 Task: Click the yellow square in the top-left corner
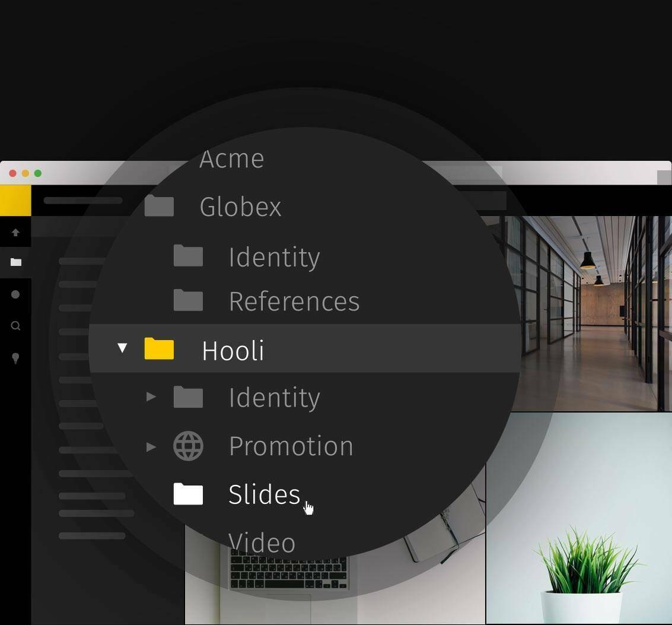pyautogui.click(x=15, y=200)
